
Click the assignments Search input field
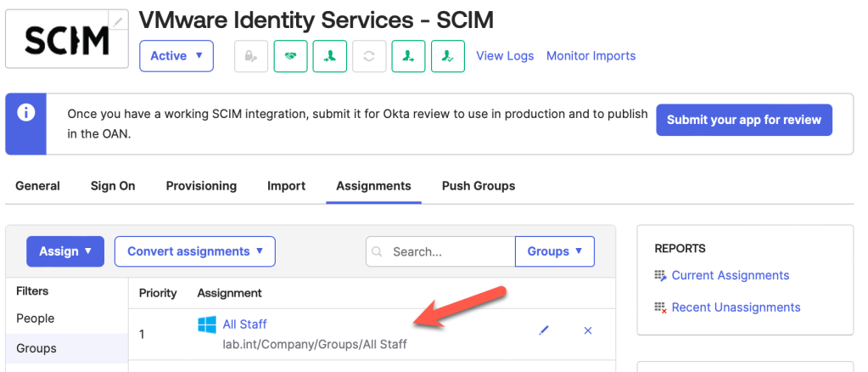point(448,252)
